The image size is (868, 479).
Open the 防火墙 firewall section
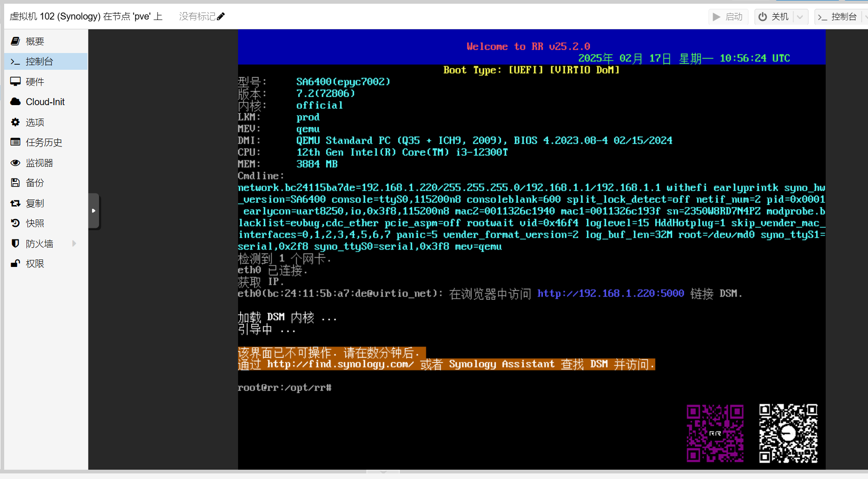(x=46, y=244)
